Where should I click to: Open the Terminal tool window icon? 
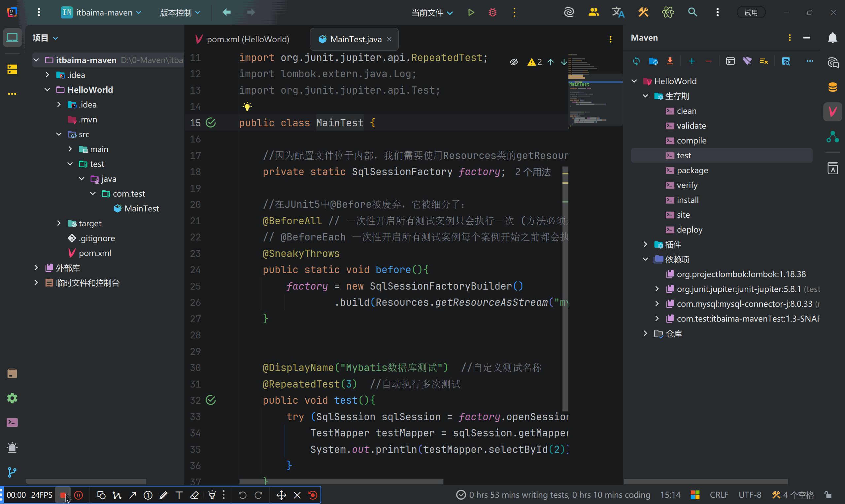pos(12,423)
